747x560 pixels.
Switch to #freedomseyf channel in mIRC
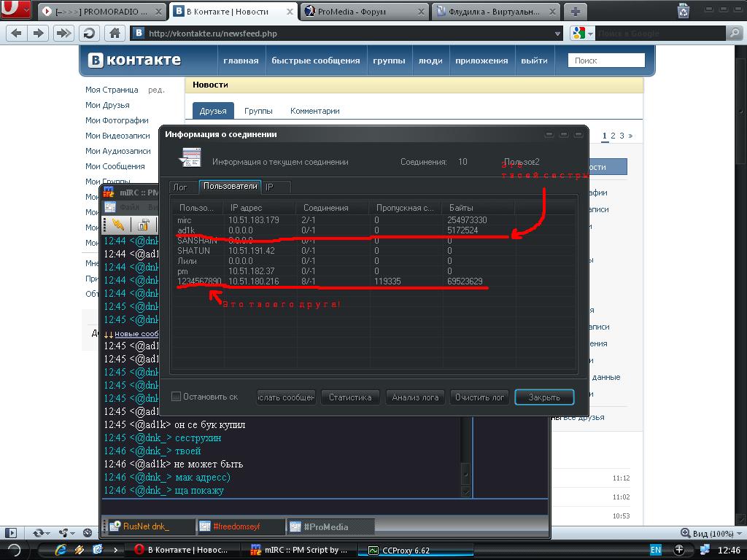coord(239,526)
